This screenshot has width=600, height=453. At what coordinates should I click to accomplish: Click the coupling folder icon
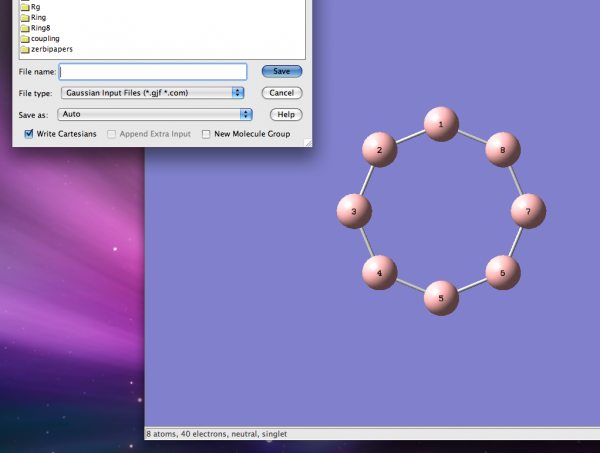(25, 39)
